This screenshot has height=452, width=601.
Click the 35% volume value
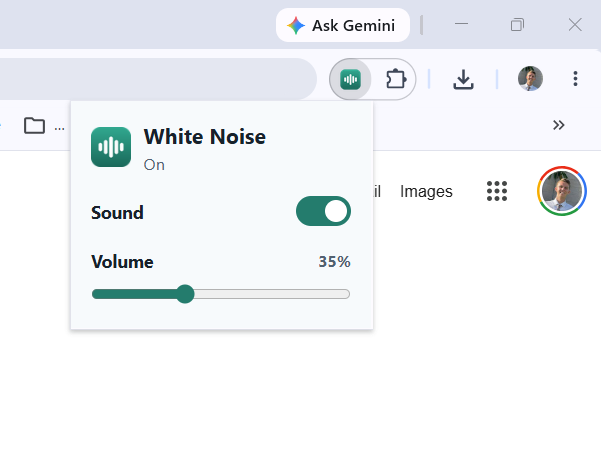coord(334,262)
